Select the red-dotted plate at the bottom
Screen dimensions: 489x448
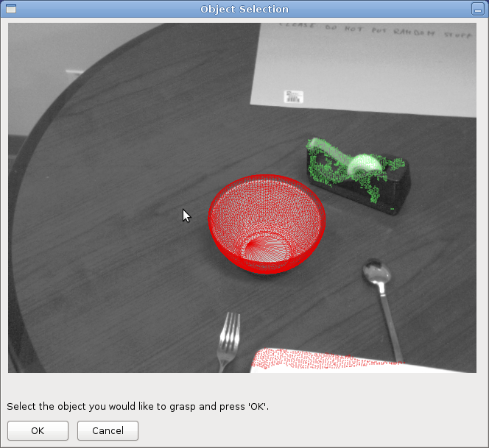pos(328,360)
